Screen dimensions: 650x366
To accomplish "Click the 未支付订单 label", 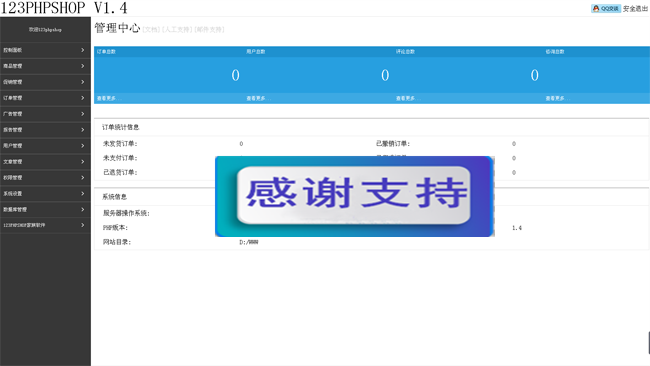I will (120, 158).
